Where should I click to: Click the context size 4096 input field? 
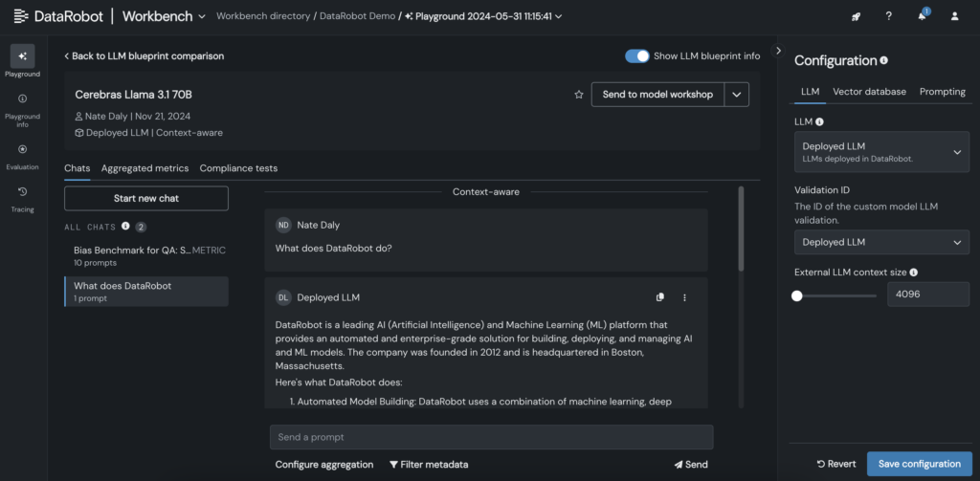tap(928, 295)
